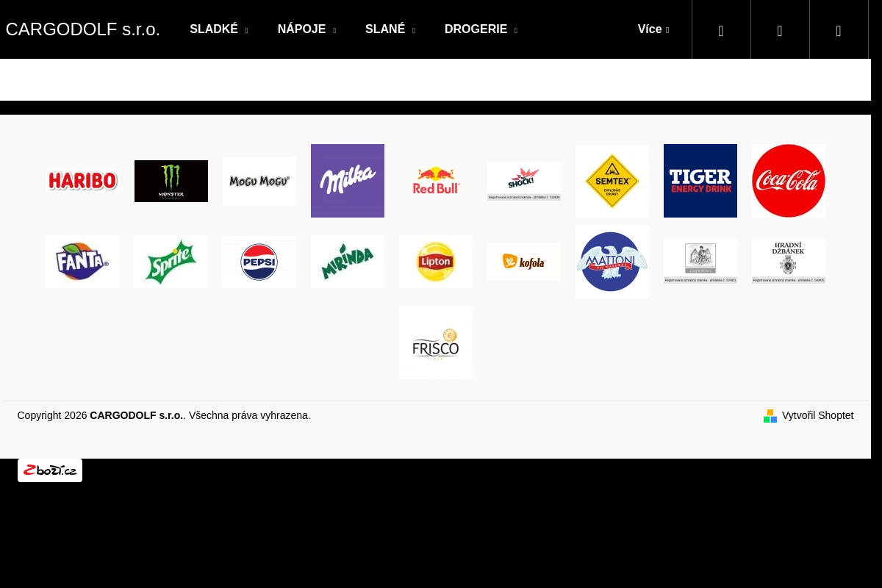Open the Semtex energy drink logo
This screenshot has height=588, width=882.
(612, 181)
